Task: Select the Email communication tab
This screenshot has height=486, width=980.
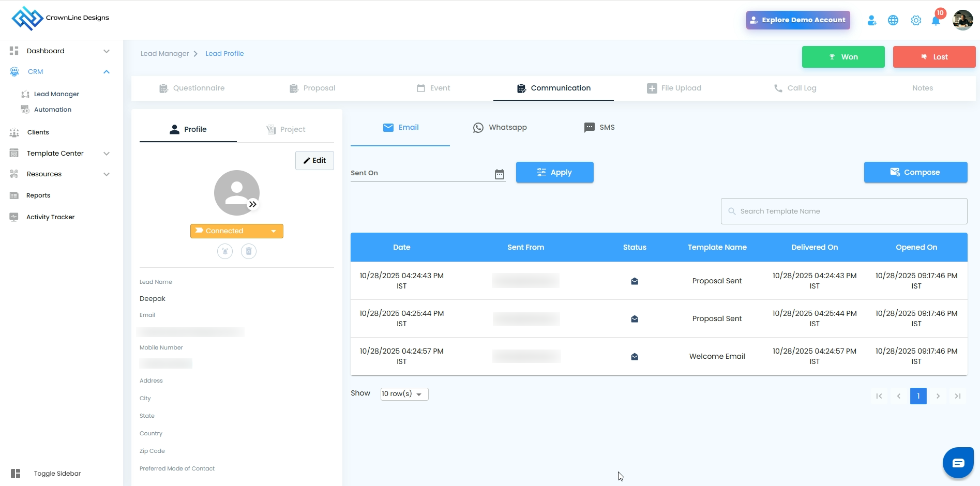Action: pos(400,128)
